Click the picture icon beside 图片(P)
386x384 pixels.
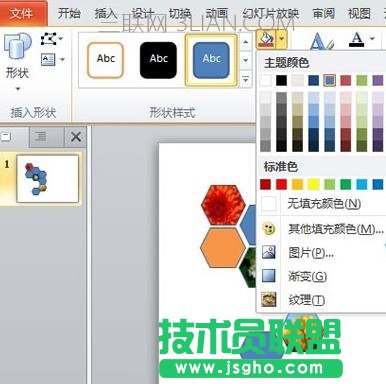(x=269, y=253)
